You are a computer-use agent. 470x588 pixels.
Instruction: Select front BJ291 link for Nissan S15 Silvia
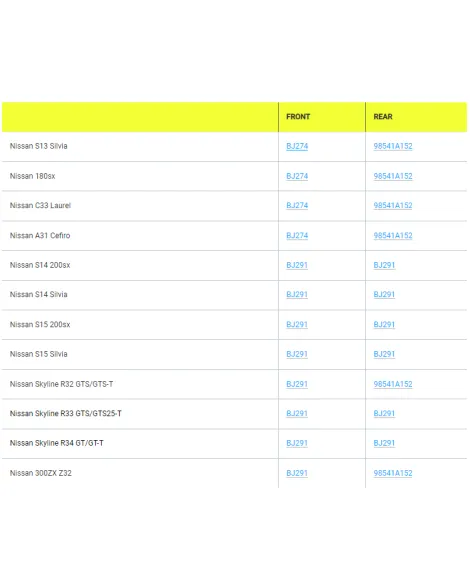point(297,354)
